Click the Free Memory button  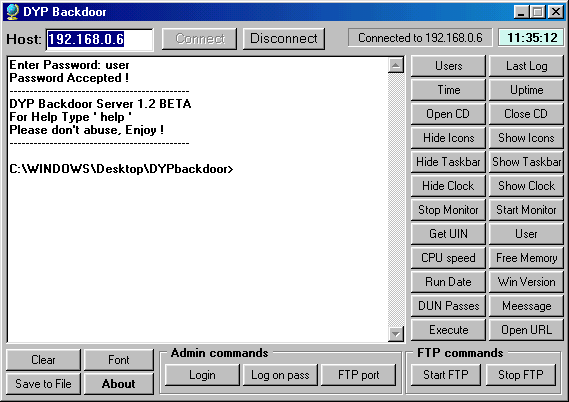526,258
